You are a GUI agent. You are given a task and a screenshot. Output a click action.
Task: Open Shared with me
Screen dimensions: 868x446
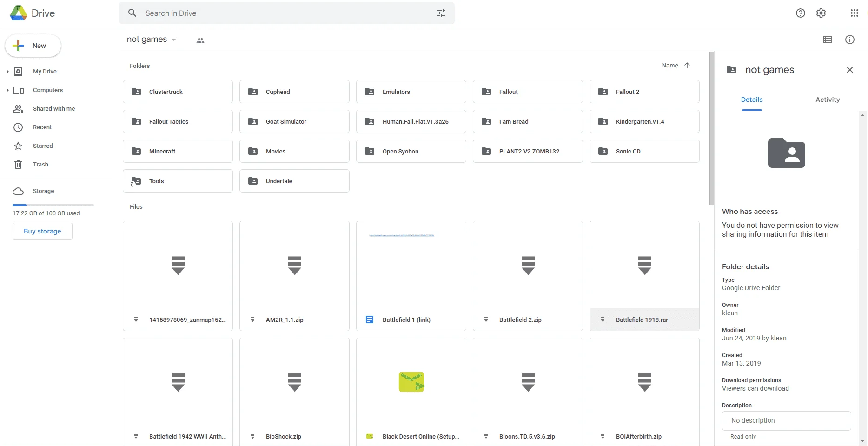(54, 109)
